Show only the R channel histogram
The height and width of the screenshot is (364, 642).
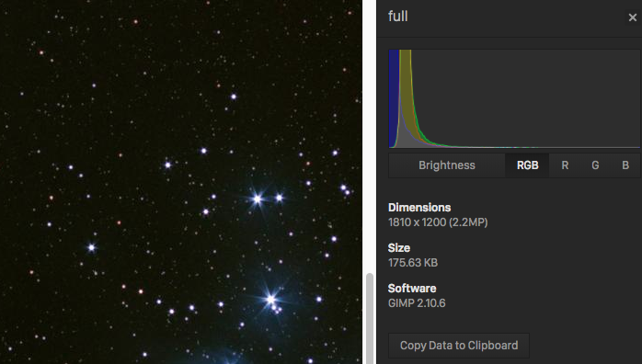(565, 165)
